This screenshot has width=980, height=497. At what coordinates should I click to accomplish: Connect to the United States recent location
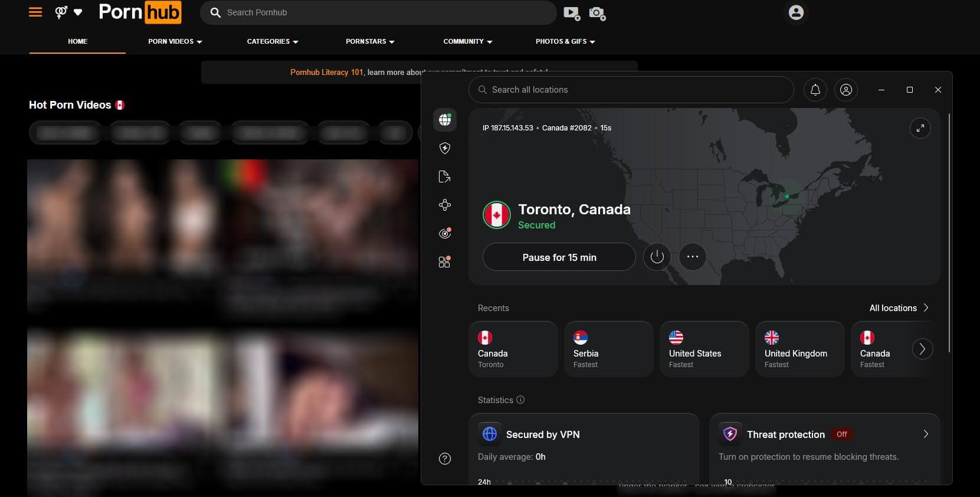click(704, 349)
